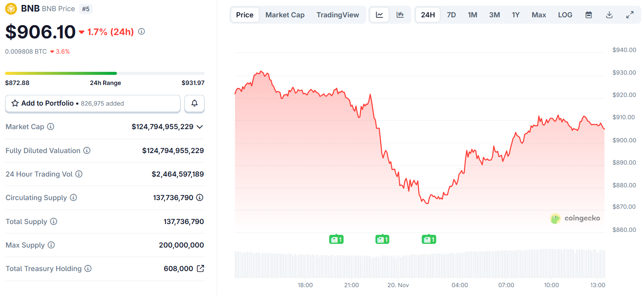Switch chart range to Max
Screen dimensions: 644x295
tap(539, 14)
